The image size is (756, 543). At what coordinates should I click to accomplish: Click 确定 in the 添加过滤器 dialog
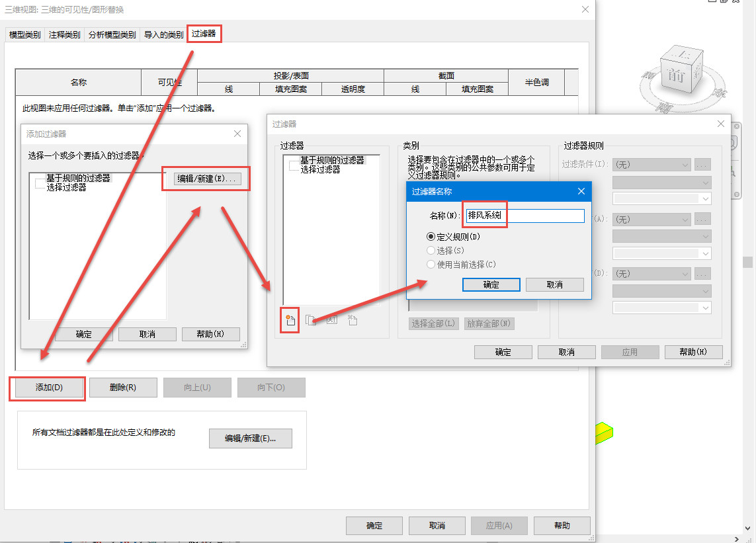click(x=84, y=334)
